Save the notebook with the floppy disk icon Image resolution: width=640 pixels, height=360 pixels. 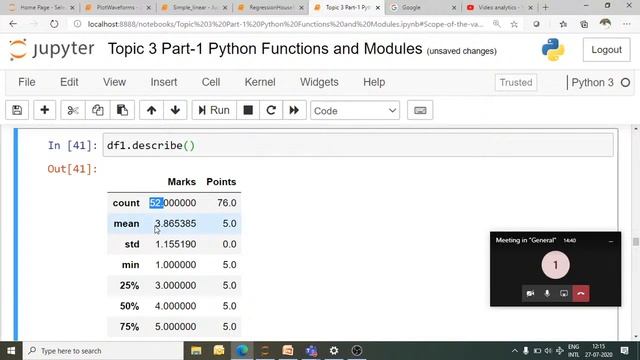tap(17, 110)
